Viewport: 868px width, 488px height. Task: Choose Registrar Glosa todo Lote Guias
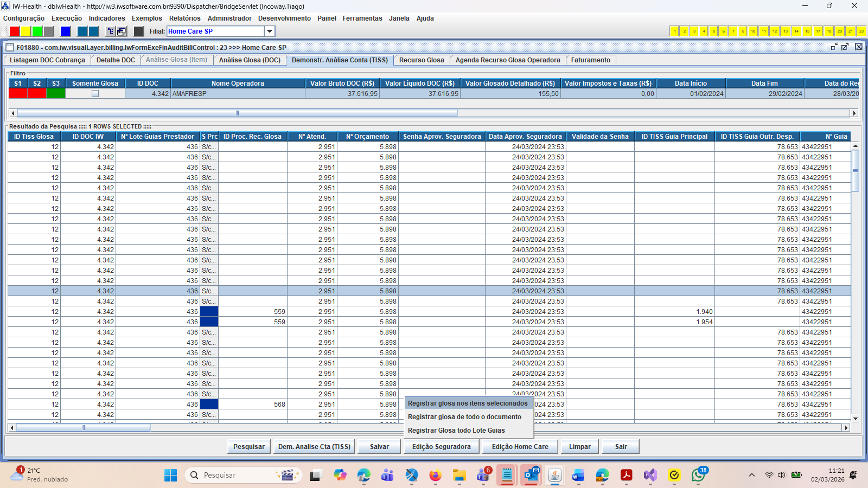coord(456,431)
